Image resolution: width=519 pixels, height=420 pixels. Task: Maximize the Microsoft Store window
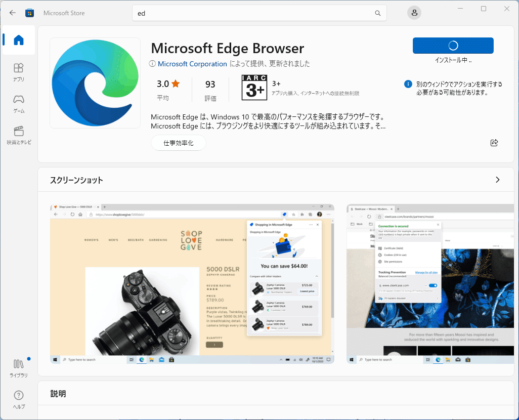pos(484,9)
